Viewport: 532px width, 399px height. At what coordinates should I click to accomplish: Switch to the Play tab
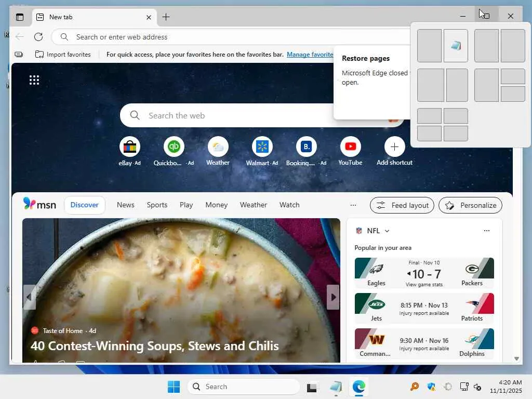187,205
